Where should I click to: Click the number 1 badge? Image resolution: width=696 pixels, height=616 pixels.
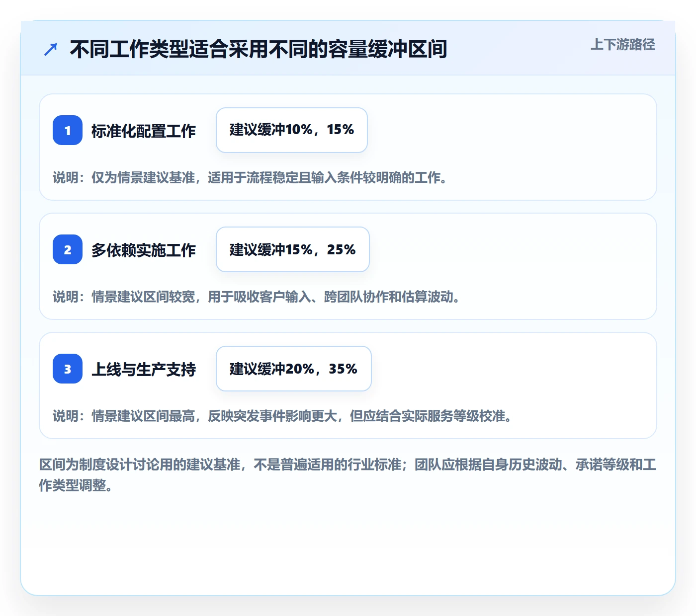[68, 130]
